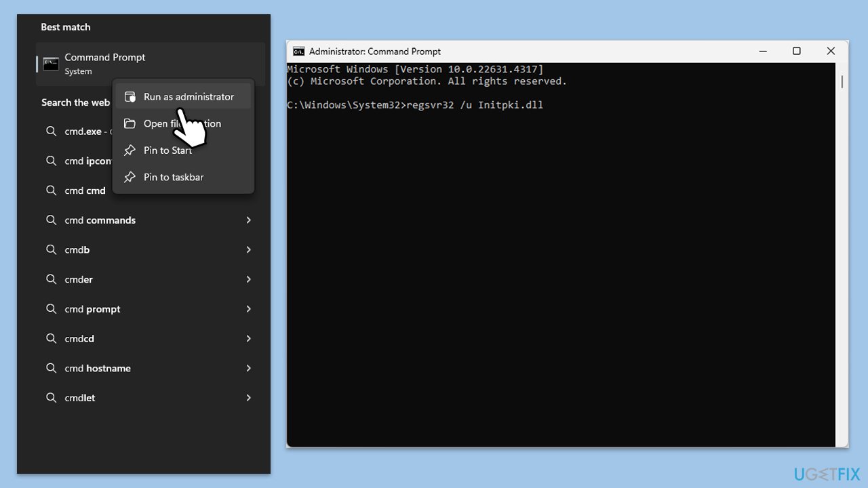
Task: Click the Pin to taskbar pin icon
Action: coord(130,177)
